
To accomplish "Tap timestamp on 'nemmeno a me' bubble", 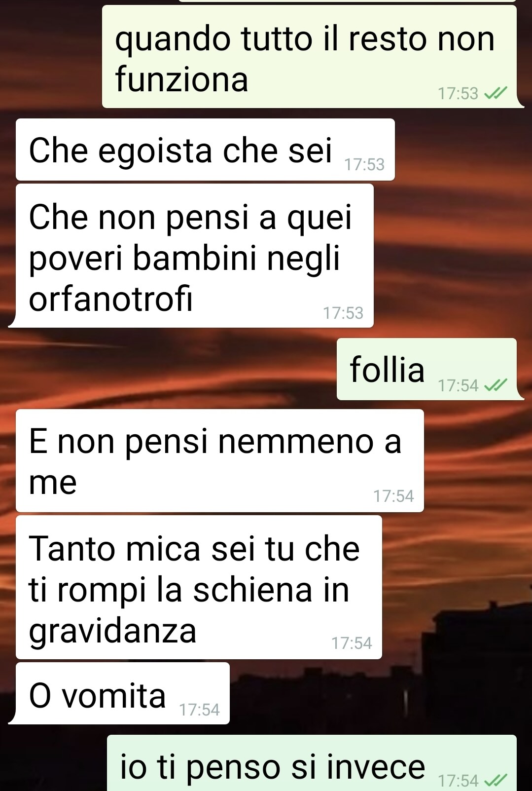I will coord(393,496).
